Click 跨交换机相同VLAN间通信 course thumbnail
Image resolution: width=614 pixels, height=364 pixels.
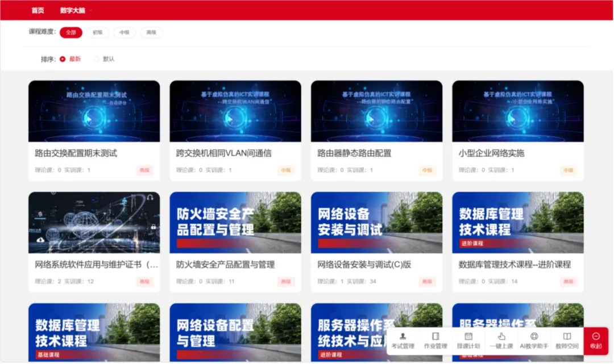click(235, 111)
